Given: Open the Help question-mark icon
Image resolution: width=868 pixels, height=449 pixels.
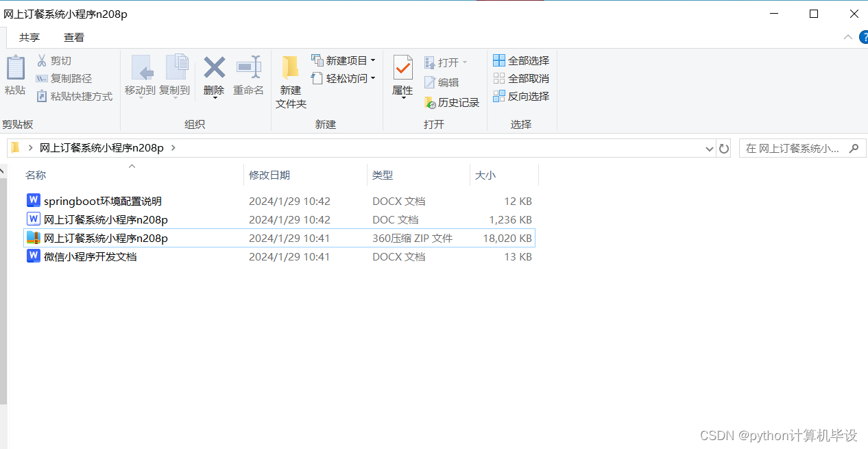Looking at the screenshot, I should [863, 37].
